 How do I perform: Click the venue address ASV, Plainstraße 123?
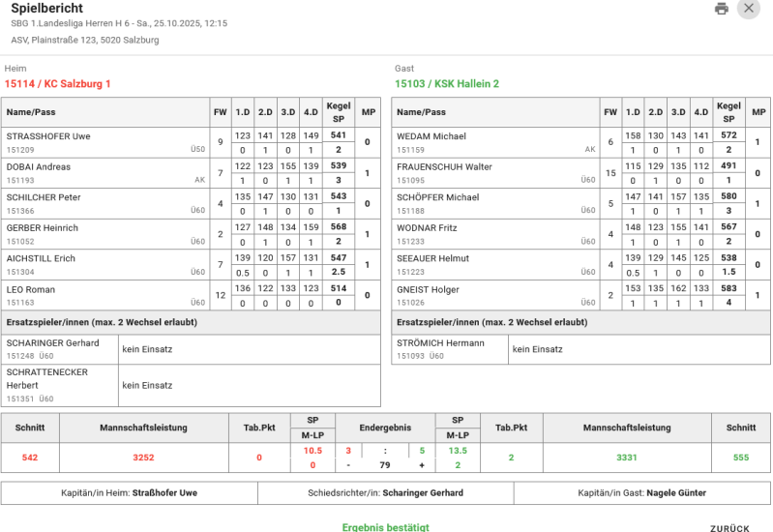click(85, 40)
